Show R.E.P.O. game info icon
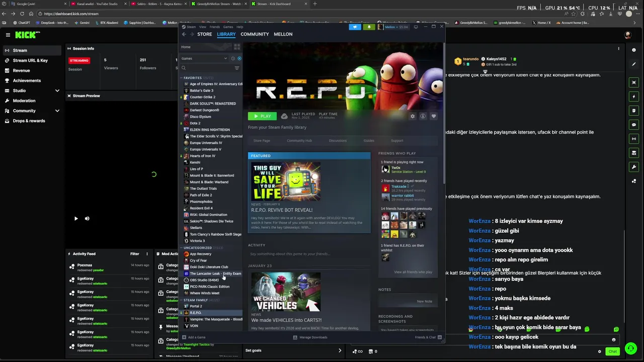Screen dimensions: 644x362 pos(423,116)
